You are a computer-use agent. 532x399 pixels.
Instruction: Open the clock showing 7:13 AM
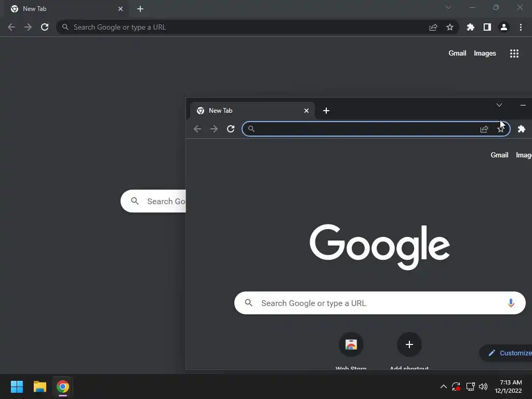(508, 387)
